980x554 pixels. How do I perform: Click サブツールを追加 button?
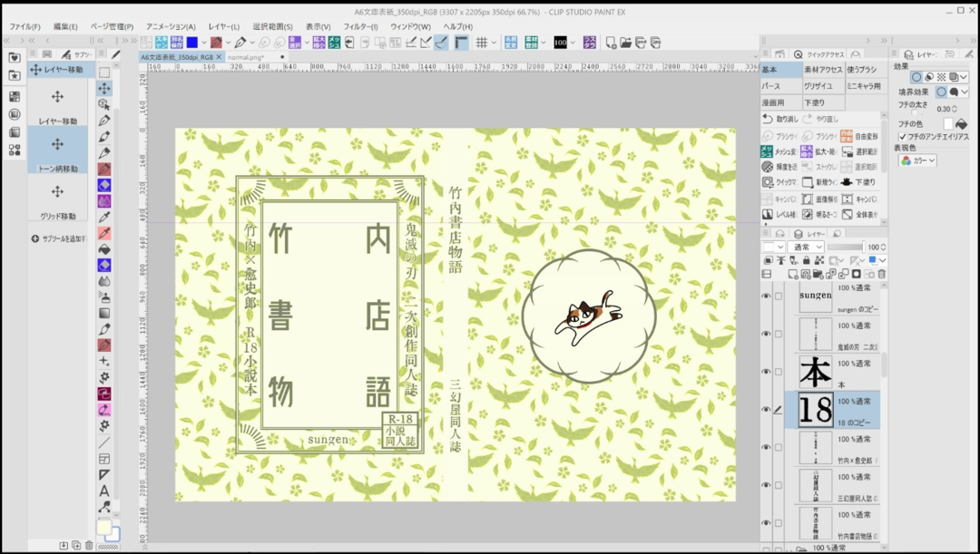(x=59, y=239)
